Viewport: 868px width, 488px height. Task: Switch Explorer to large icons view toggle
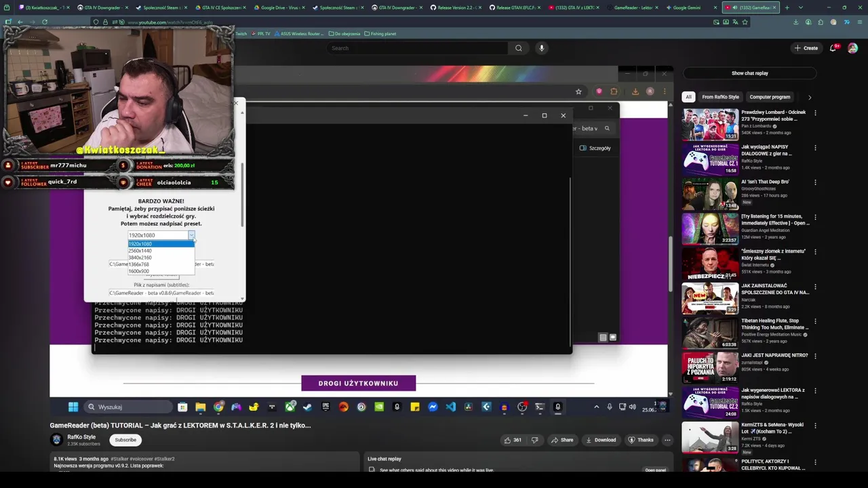[612, 338]
